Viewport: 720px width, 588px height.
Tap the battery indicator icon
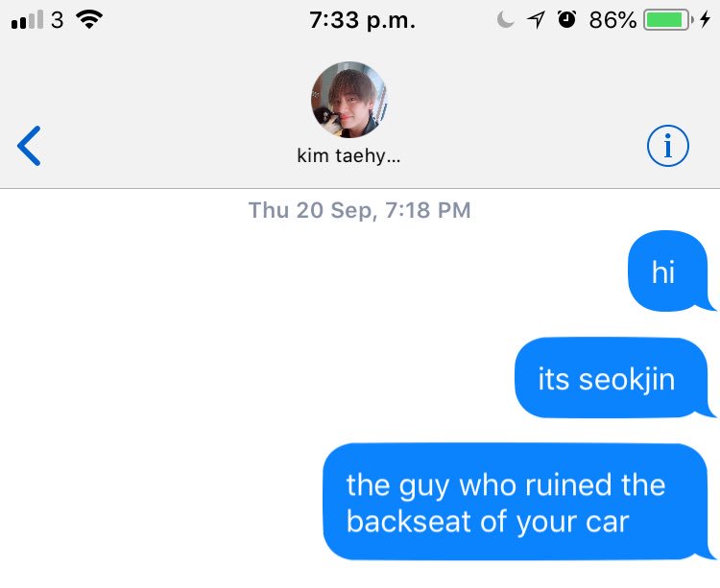[668, 20]
